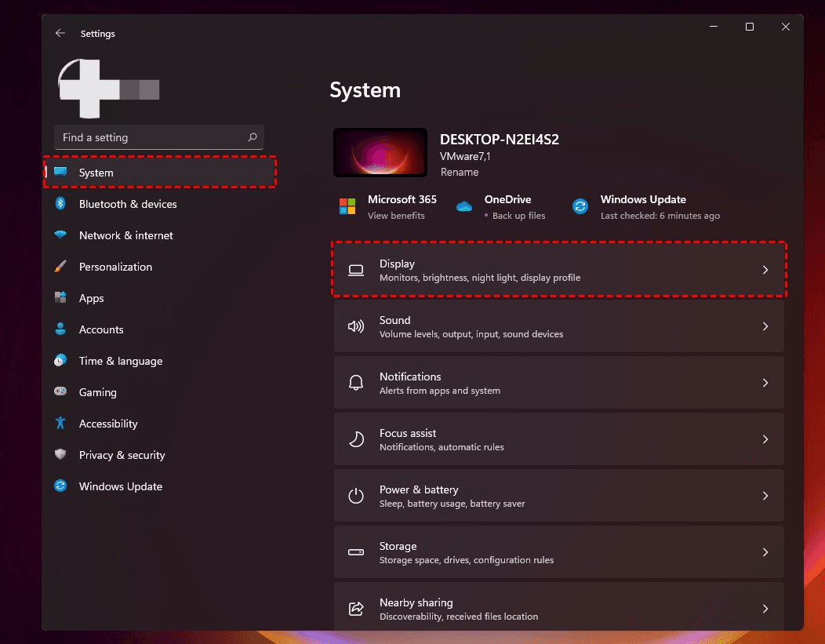
Task: Open Display monitors and brightness row
Action: (x=559, y=270)
